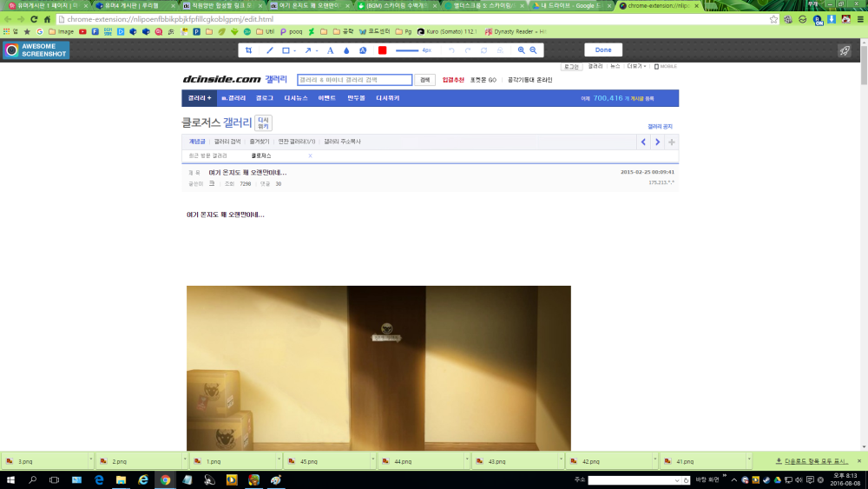Open the red color picker swatch

[382, 50]
